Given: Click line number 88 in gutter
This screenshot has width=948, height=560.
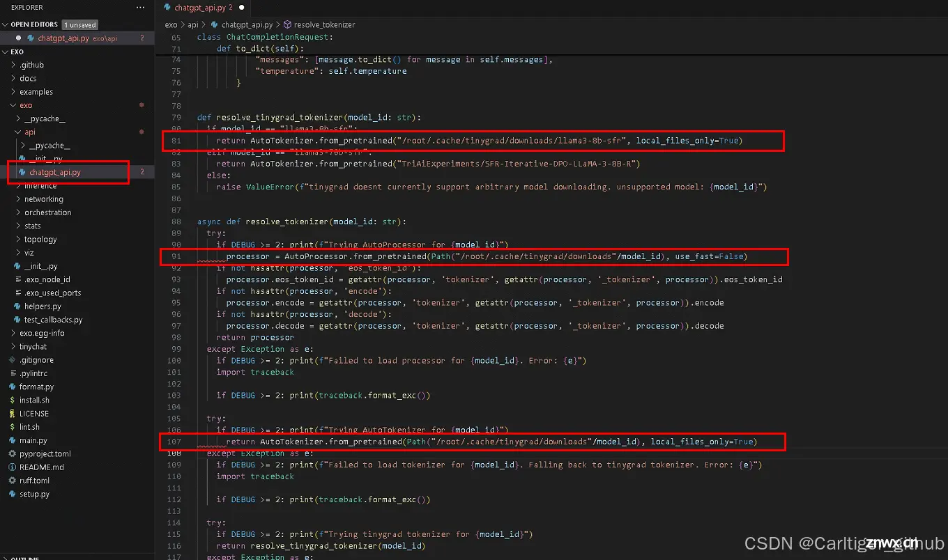Looking at the screenshot, I should [176, 221].
